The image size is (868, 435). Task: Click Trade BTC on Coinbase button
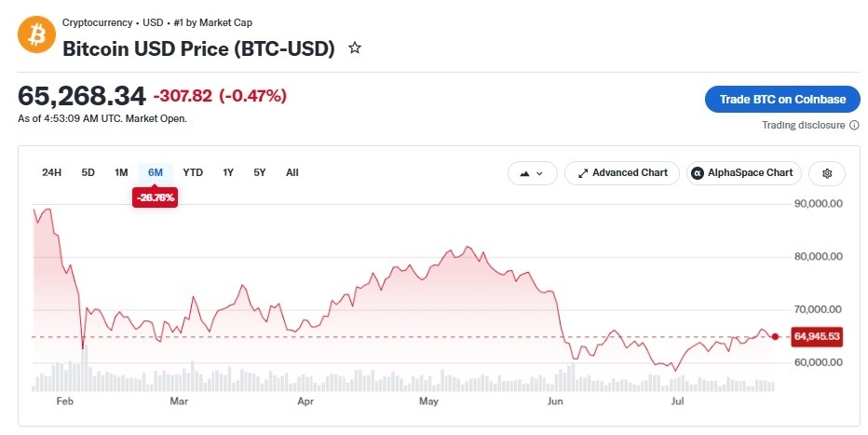pos(782,100)
